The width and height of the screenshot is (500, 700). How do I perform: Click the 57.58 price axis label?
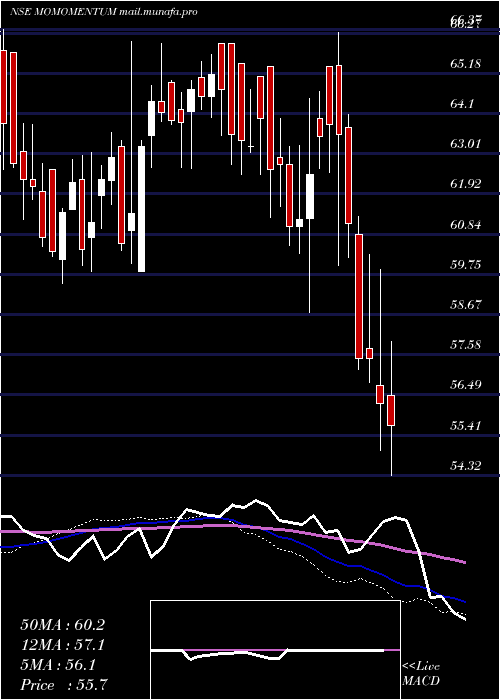click(465, 345)
